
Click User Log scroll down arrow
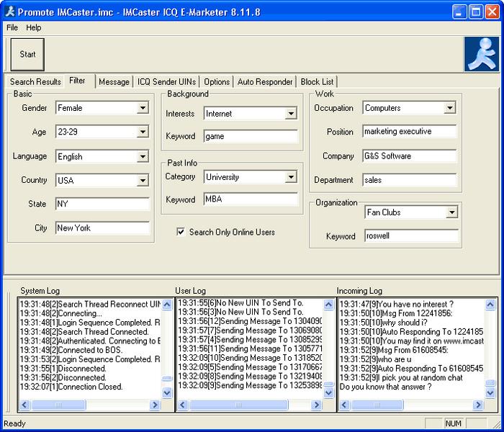328,392
